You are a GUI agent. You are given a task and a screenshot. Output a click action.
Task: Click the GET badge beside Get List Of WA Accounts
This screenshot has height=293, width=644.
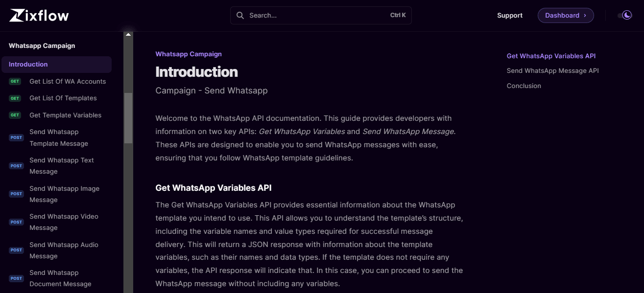pyautogui.click(x=15, y=81)
